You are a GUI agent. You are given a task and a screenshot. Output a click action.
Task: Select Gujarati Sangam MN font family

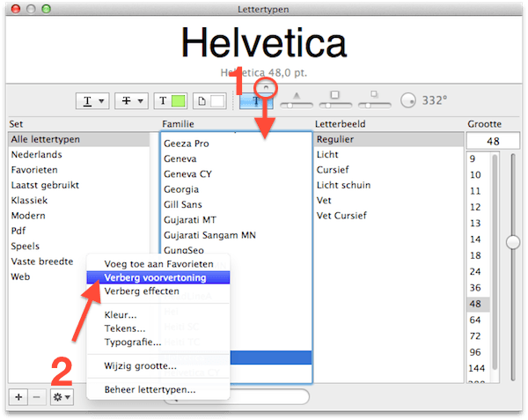[237, 235]
